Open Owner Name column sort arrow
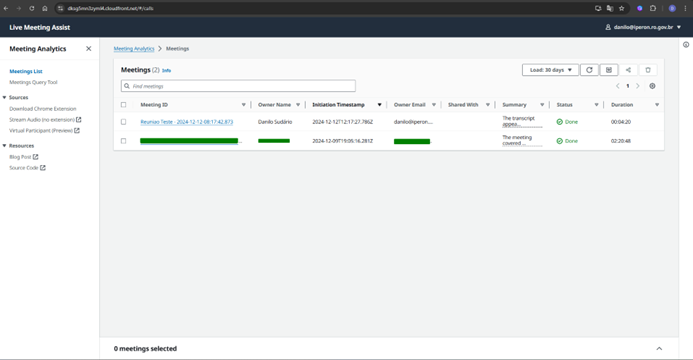The width and height of the screenshot is (693, 360). [x=298, y=105]
